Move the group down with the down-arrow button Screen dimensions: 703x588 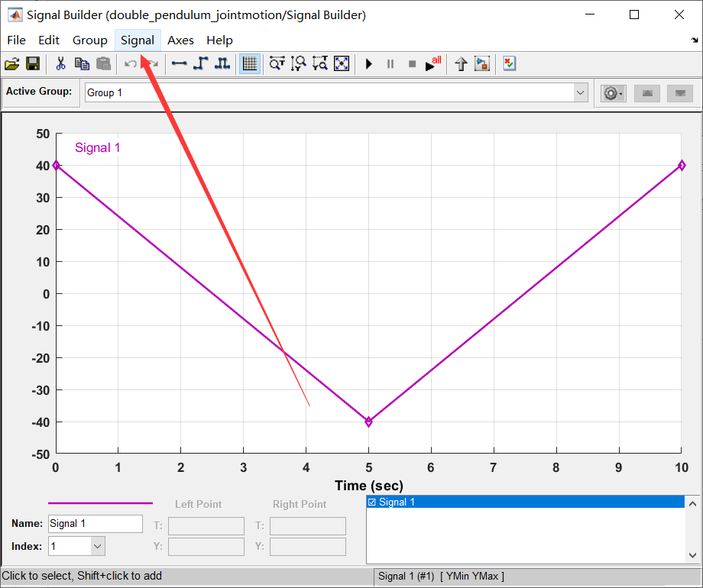coord(680,94)
